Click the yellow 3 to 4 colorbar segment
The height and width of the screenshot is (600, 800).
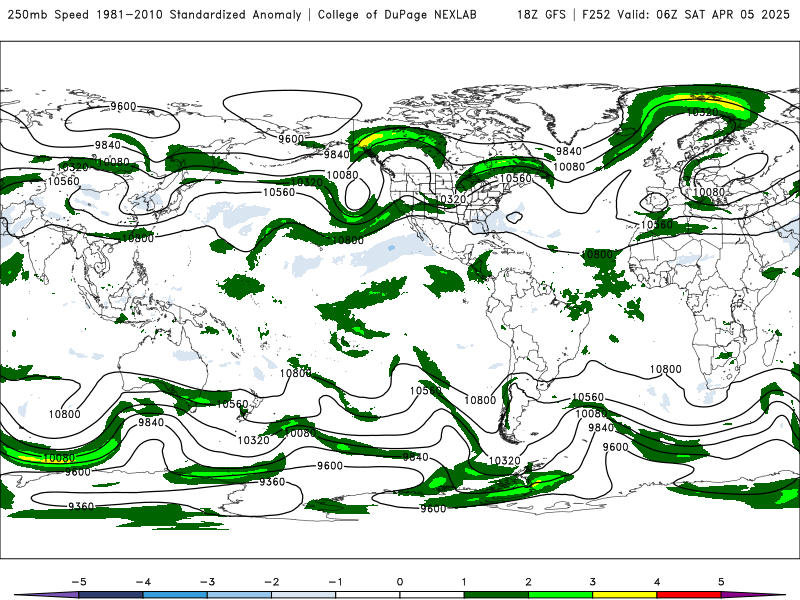click(x=624, y=595)
